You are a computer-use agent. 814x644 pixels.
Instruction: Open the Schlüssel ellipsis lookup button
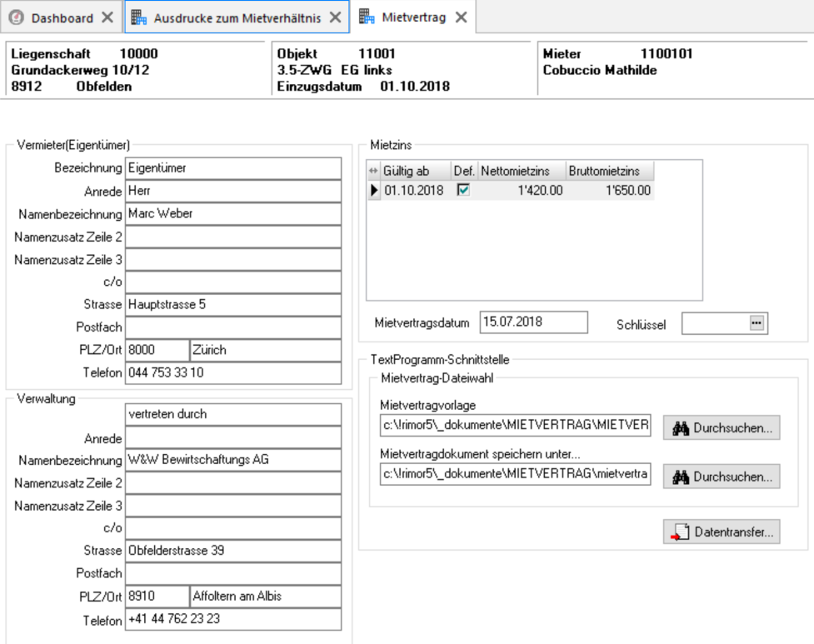757,322
